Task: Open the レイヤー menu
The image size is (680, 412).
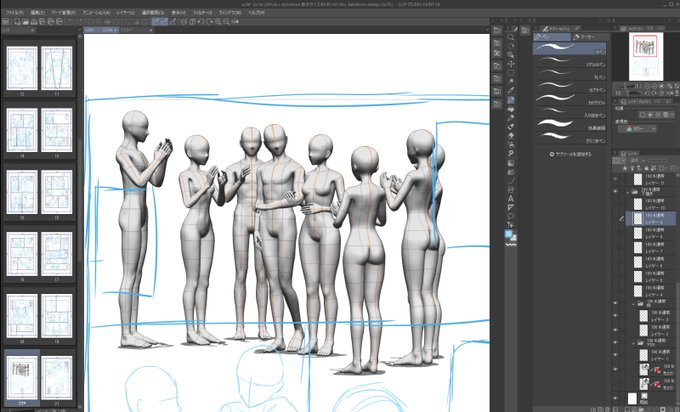Action: 126,13
